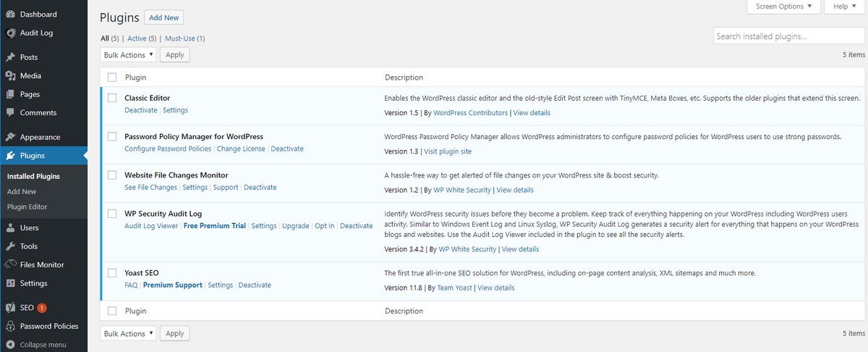Click the Settings sliders icon
Screen dimensions: 868x352
tap(10, 283)
